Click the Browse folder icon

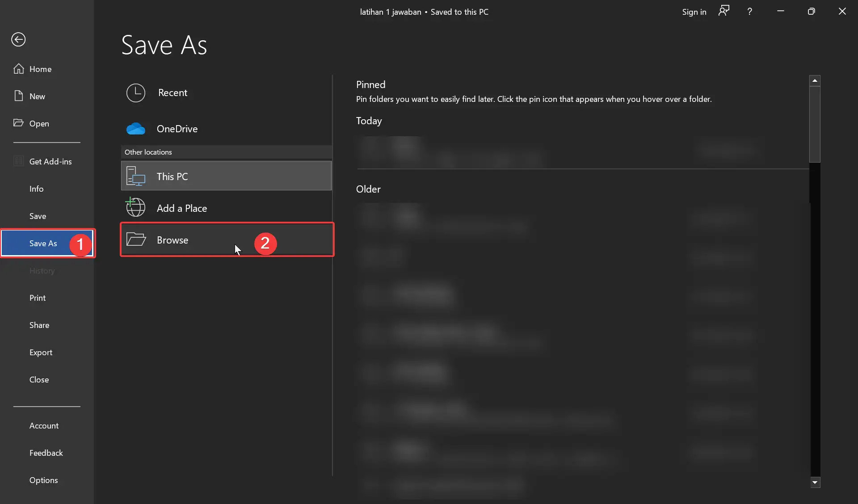136,239
